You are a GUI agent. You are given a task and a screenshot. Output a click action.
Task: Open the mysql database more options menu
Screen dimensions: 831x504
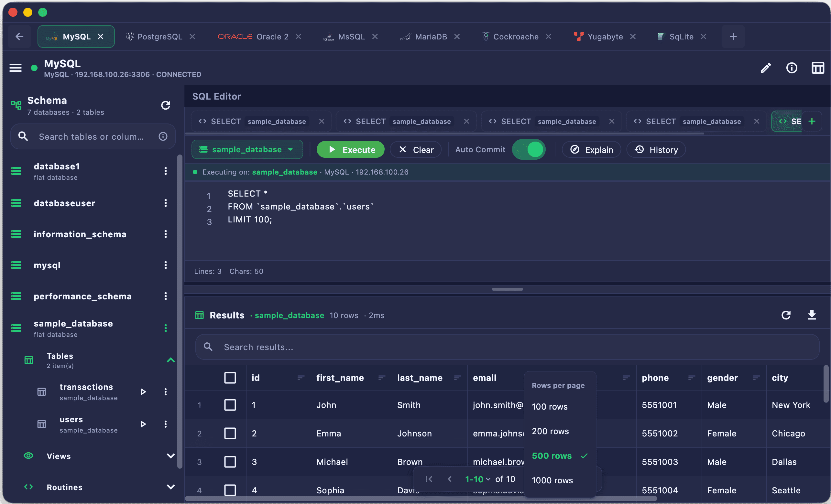click(166, 265)
